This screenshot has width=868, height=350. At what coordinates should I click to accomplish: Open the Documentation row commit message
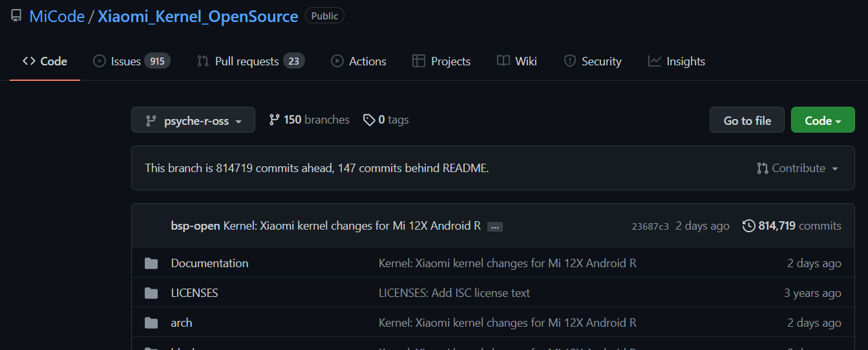(x=507, y=263)
